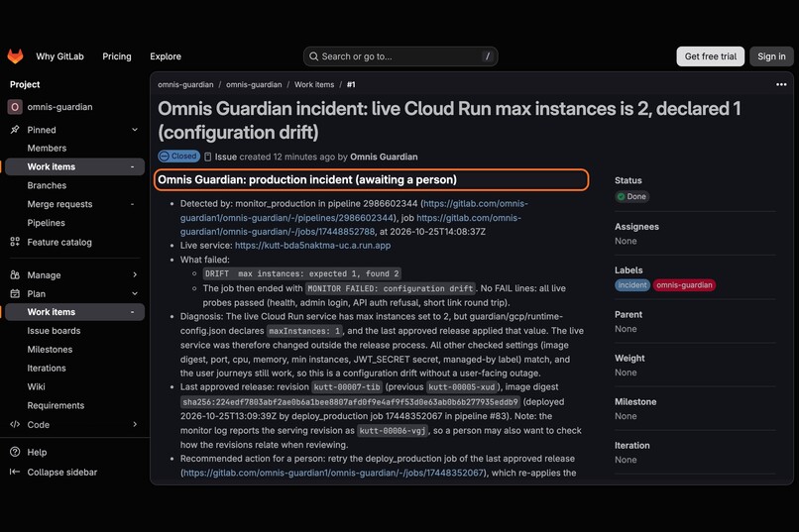This screenshot has width=799, height=532.
Task: Click the #1 breadcrumb
Action: click(351, 84)
